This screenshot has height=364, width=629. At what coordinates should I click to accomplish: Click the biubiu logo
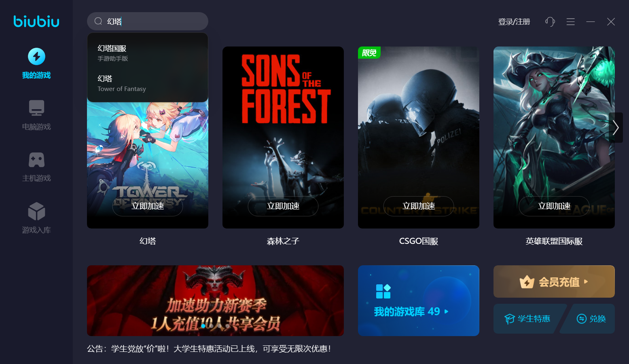36,21
